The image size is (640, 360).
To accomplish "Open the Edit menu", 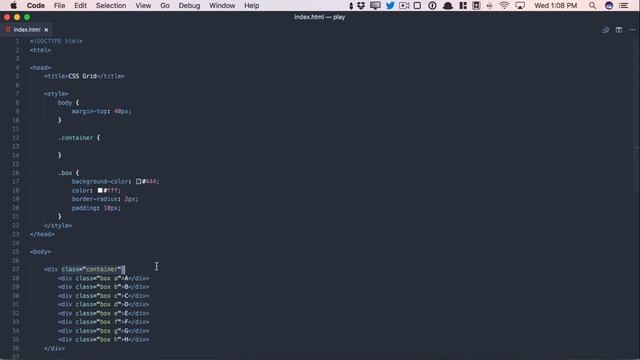I will point(80,6).
